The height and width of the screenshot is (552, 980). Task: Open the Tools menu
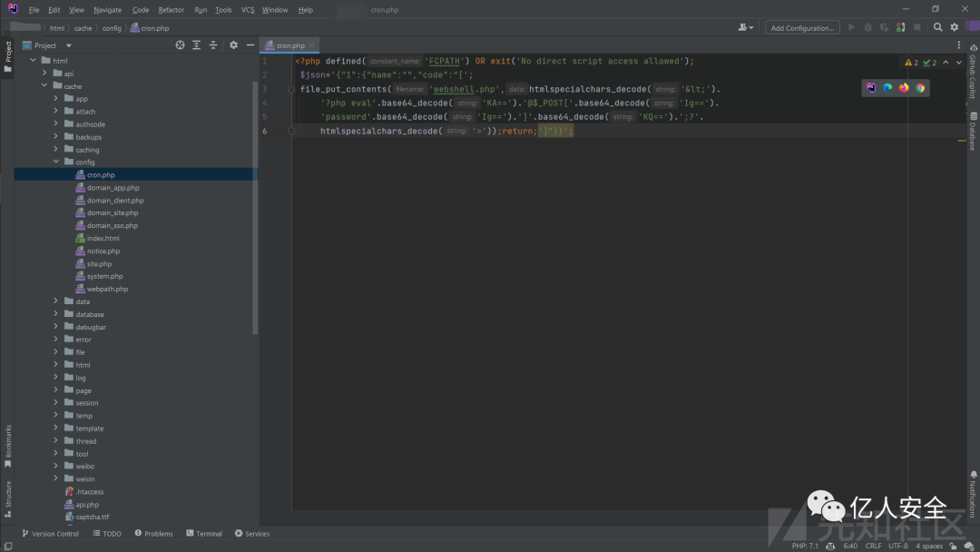[223, 10]
